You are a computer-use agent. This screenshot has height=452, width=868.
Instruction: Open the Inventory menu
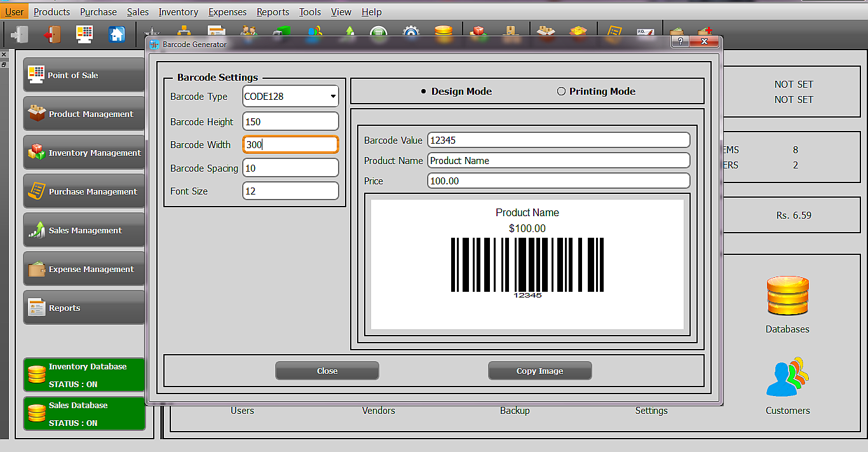pos(178,12)
